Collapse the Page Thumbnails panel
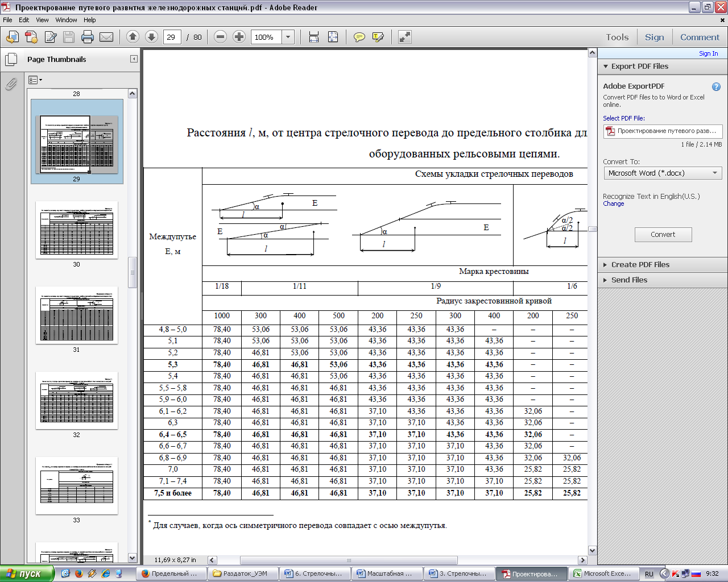 click(134, 59)
